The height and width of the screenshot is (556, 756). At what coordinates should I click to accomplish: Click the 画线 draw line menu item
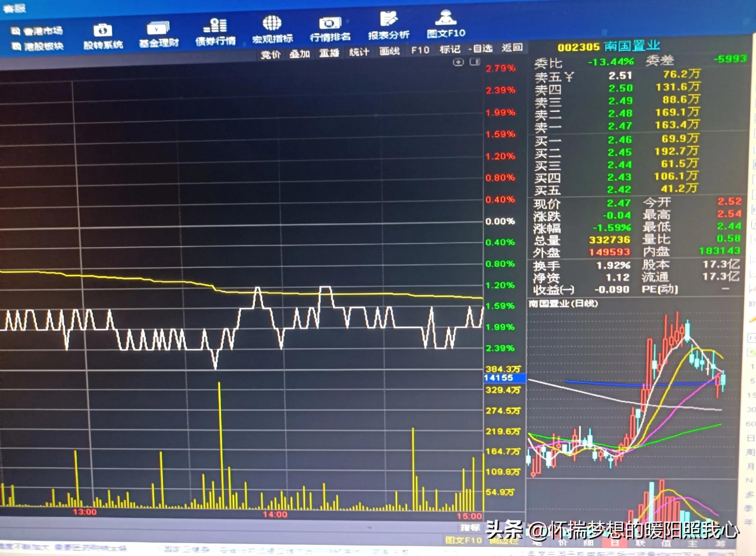tap(389, 51)
